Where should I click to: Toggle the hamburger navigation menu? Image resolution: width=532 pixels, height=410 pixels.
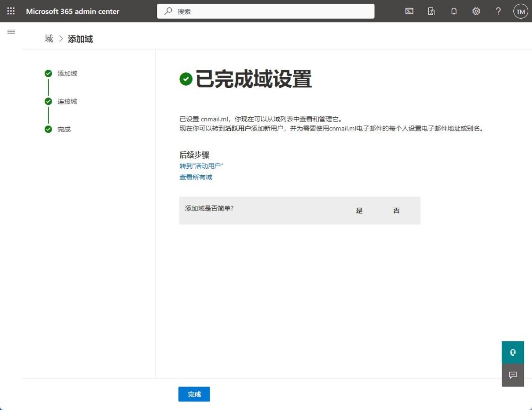(11, 32)
